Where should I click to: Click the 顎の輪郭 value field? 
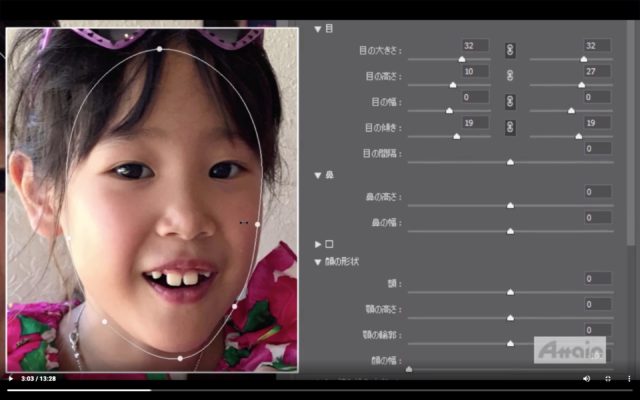pos(598,330)
